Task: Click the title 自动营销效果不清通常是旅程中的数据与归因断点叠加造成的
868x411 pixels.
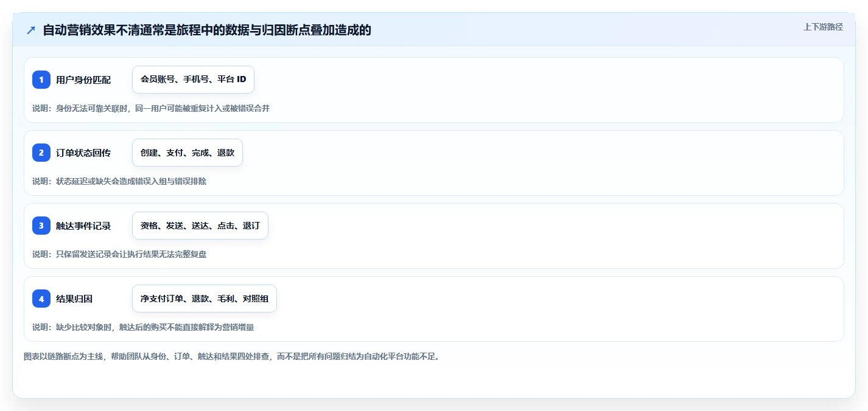Action: point(207,30)
